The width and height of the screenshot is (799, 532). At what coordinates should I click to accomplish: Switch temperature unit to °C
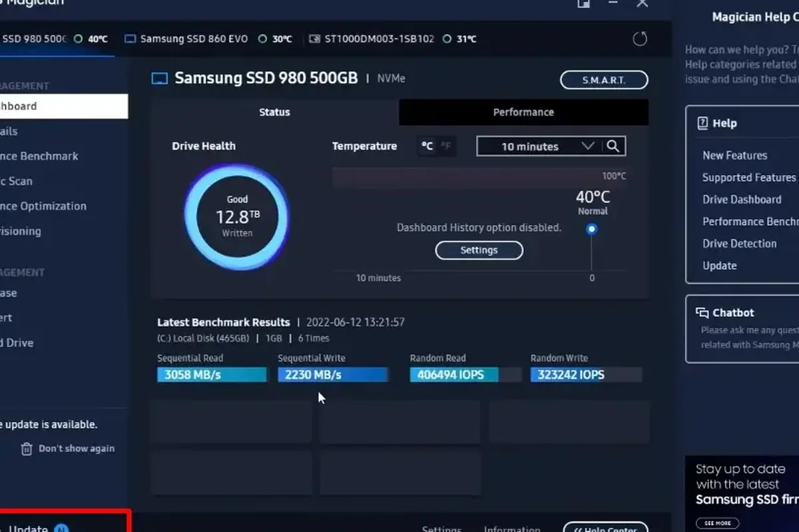[427, 146]
